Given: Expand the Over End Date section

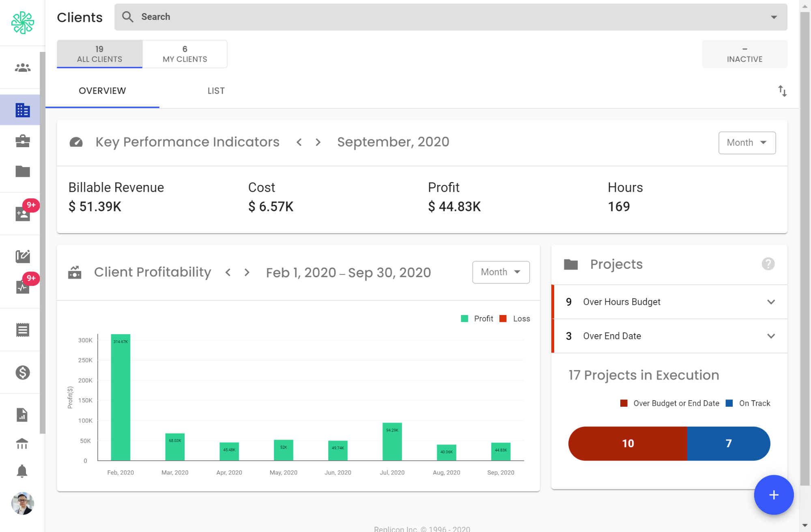Looking at the screenshot, I should pos(770,336).
